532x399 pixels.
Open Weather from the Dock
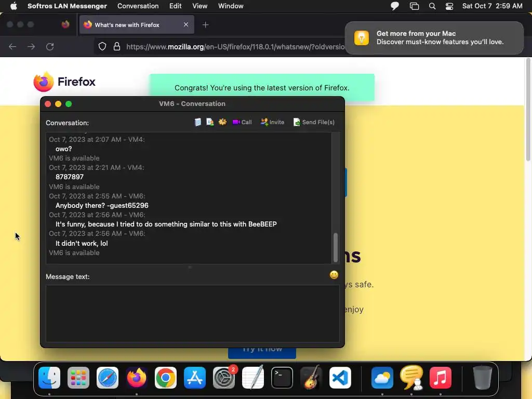click(x=382, y=378)
